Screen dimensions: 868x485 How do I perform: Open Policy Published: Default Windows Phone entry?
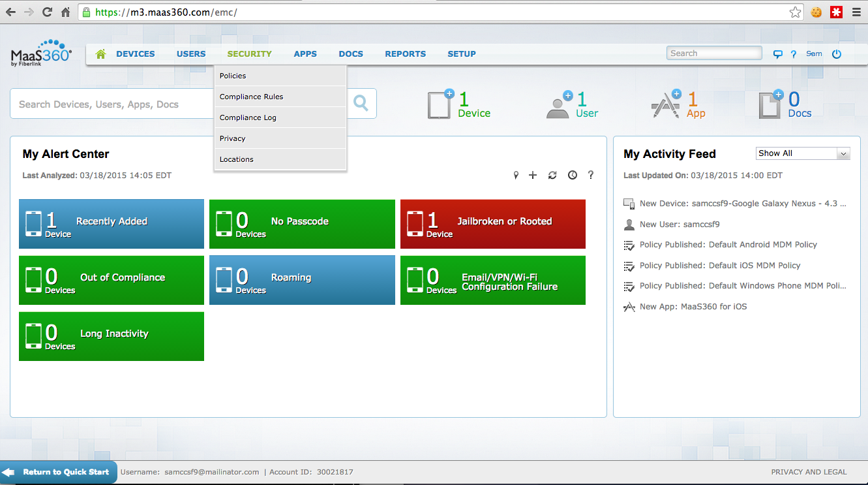coord(743,286)
